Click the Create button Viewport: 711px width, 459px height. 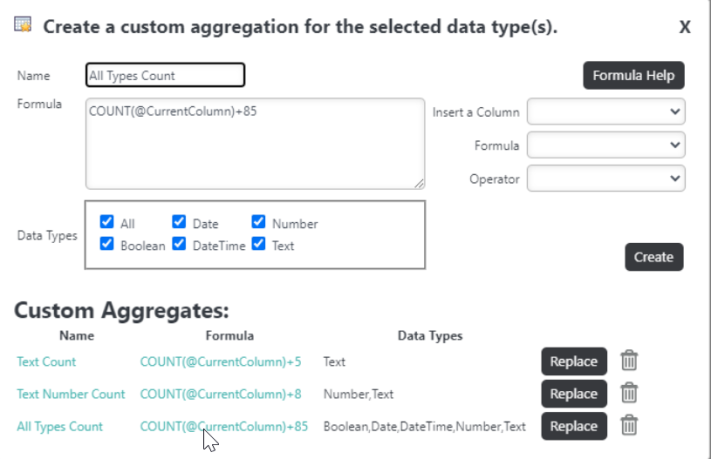pos(654,257)
